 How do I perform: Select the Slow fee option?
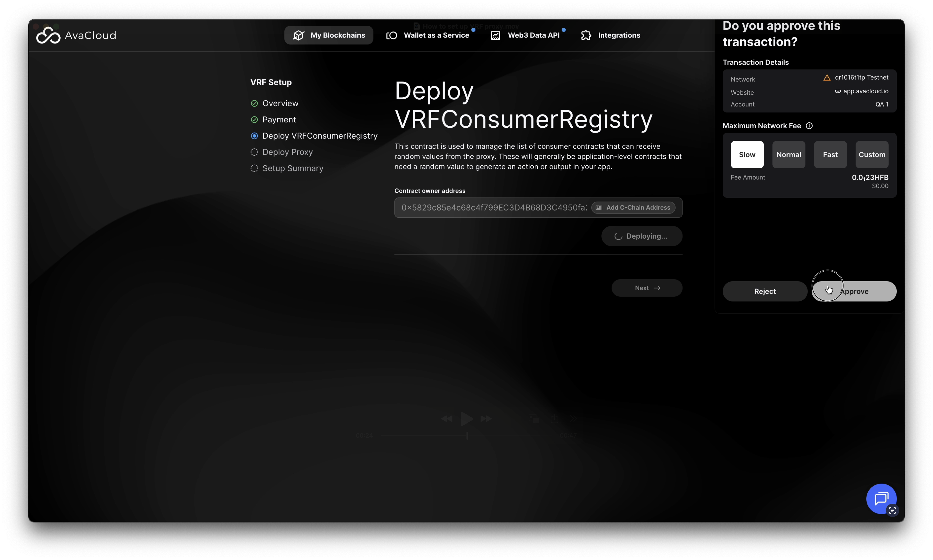click(x=747, y=155)
